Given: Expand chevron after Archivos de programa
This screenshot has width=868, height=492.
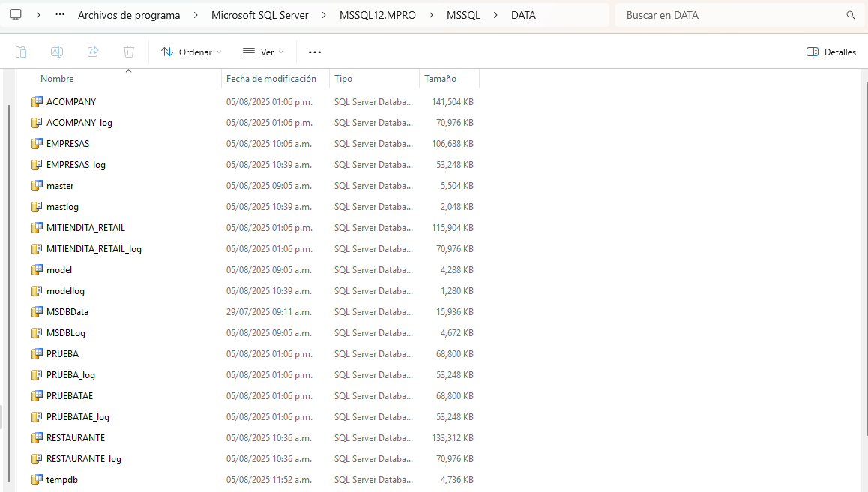Looking at the screenshot, I should click(x=196, y=15).
